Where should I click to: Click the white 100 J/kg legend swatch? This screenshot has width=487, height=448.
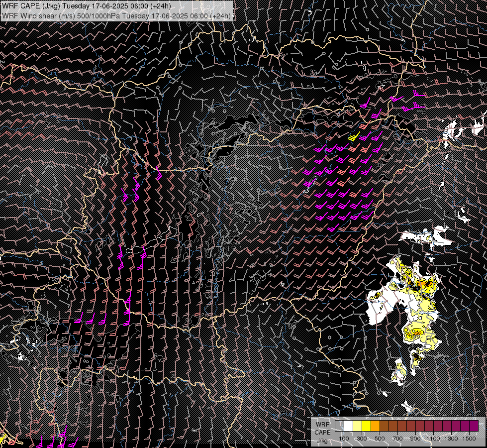tap(349, 426)
